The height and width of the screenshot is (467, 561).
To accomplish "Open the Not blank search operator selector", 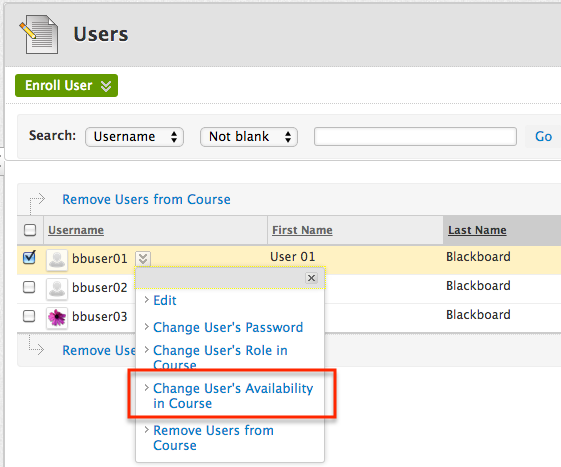I will coord(249,137).
